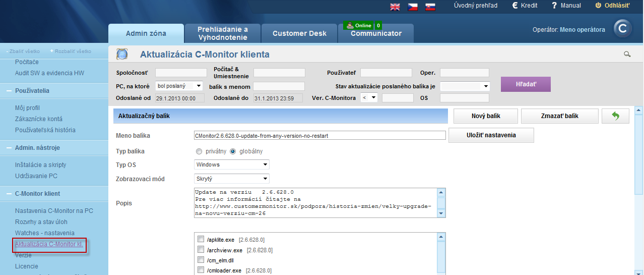Click the Spoločnosť input field
The width and height of the screenshot is (644, 275).
coord(181,73)
